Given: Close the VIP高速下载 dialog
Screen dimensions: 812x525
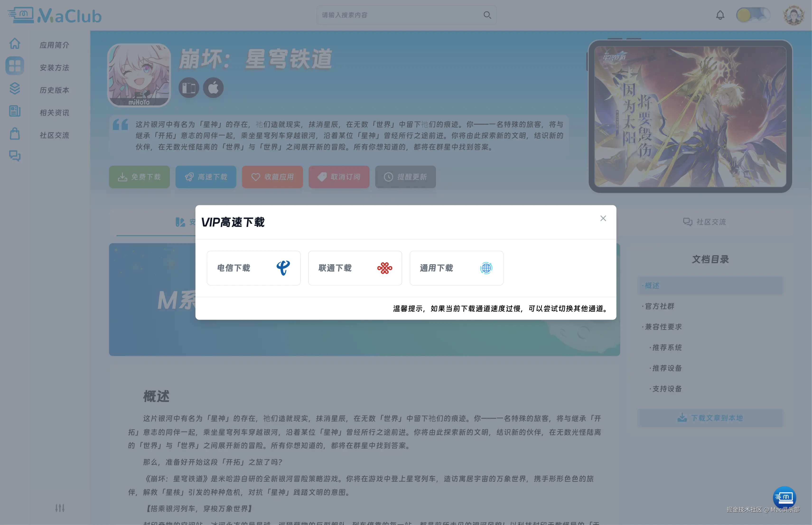Looking at the screenshot, I should [x=603, y=218].
